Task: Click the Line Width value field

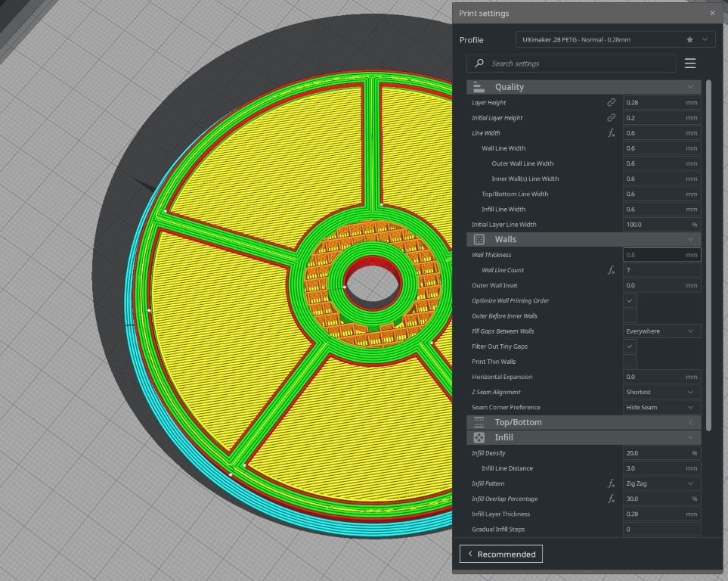Action: (661, 133)
